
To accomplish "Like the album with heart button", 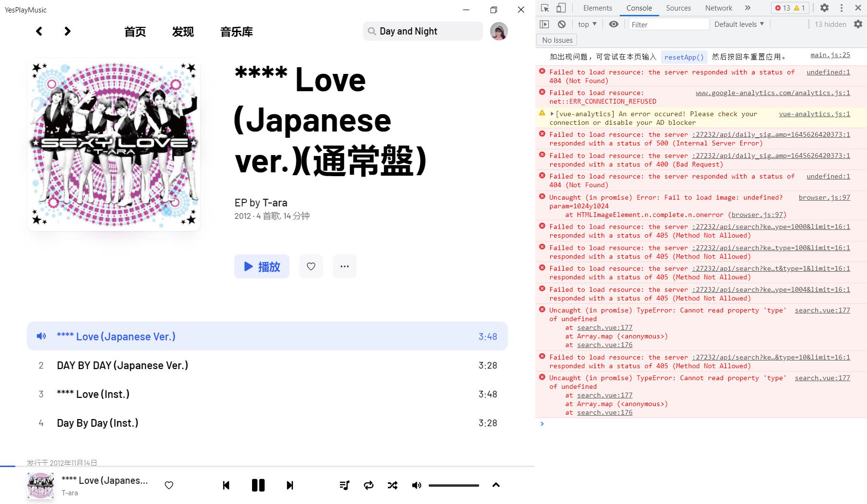I will click(311, 266).
